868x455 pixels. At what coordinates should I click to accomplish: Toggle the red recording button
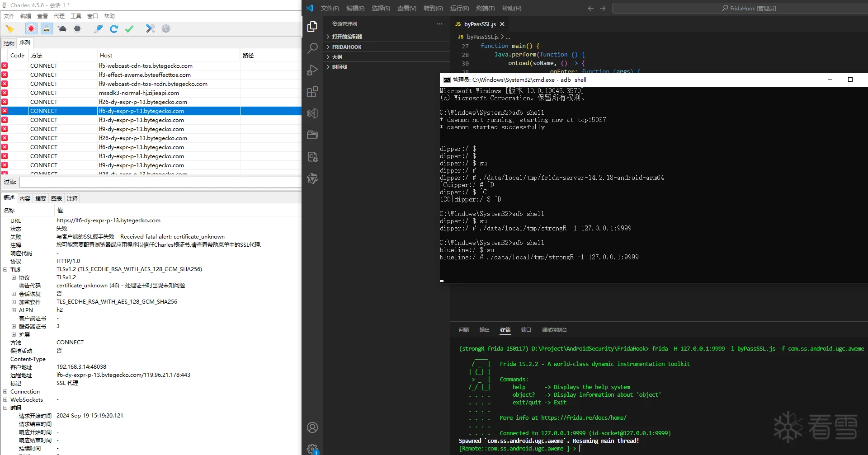(31, 29)
